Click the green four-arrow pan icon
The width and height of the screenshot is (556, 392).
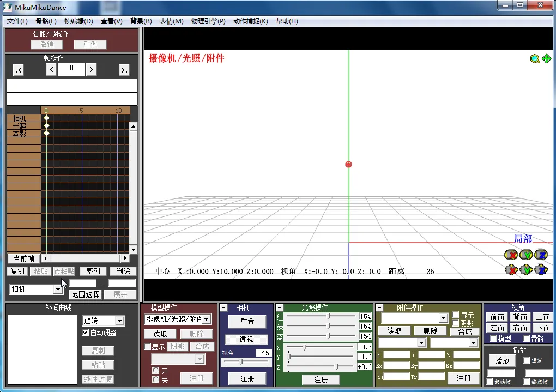tap(546, 59)
